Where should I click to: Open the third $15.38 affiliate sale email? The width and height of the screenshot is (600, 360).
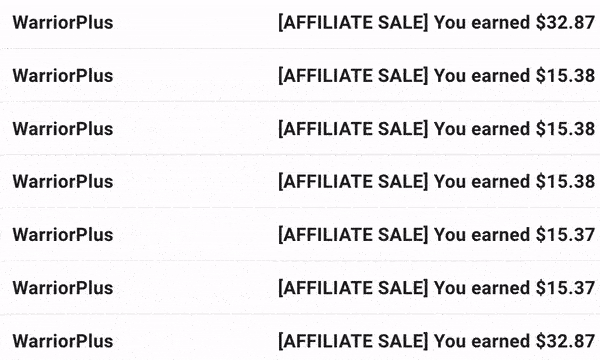tap(300, 181)
